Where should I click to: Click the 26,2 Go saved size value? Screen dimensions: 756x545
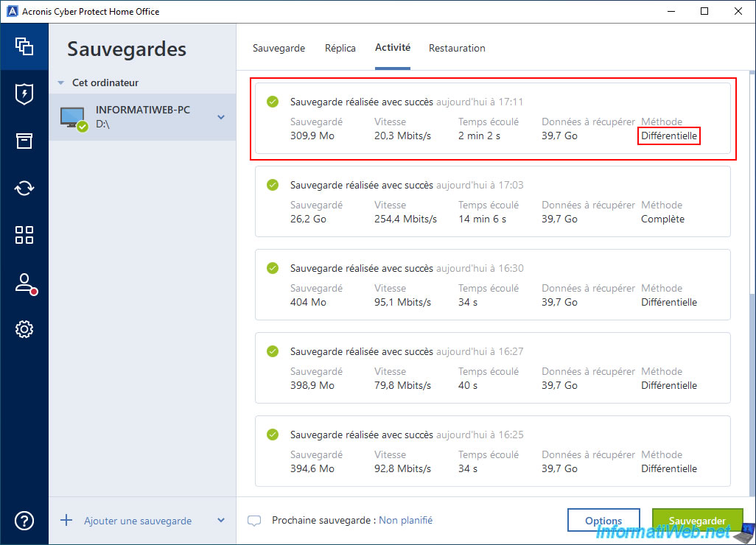(308, 219)
